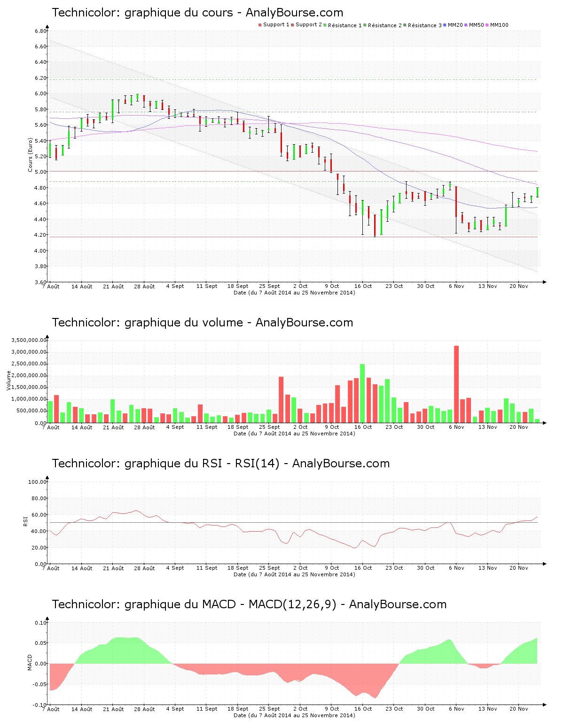Click the date range caption under price chart
Screen dimensions: 564x728
coord(294,293)
